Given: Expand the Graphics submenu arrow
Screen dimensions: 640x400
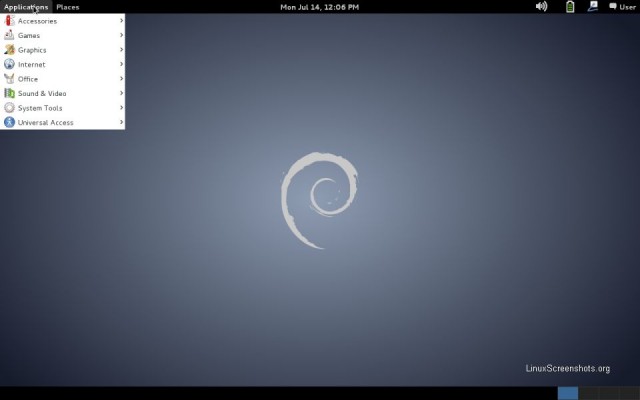Looking at the screenshot, I should tap(121, 49).
